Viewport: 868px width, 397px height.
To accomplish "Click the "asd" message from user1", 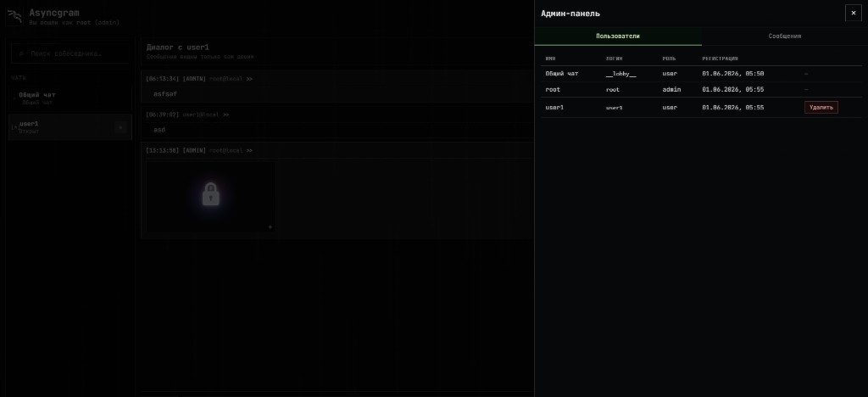I will 159,130.
